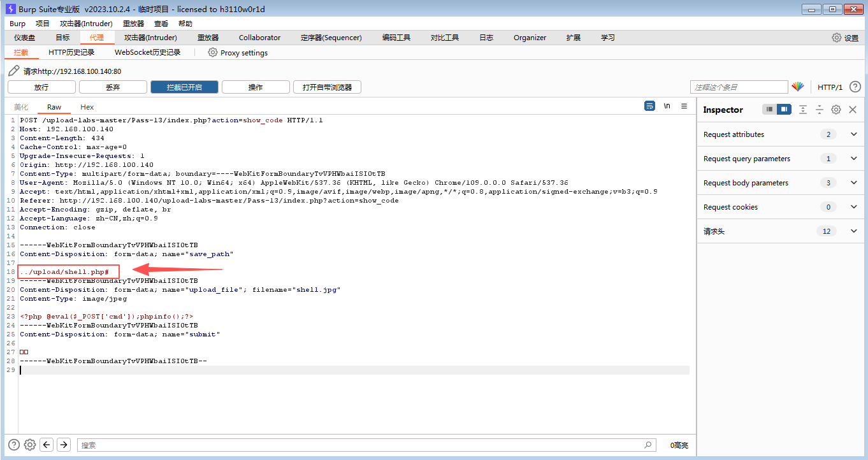This screenshot has width=868, height=460.
Task: Switch to 攻击器(Intruder) tab
Action: tap(150, 38)
